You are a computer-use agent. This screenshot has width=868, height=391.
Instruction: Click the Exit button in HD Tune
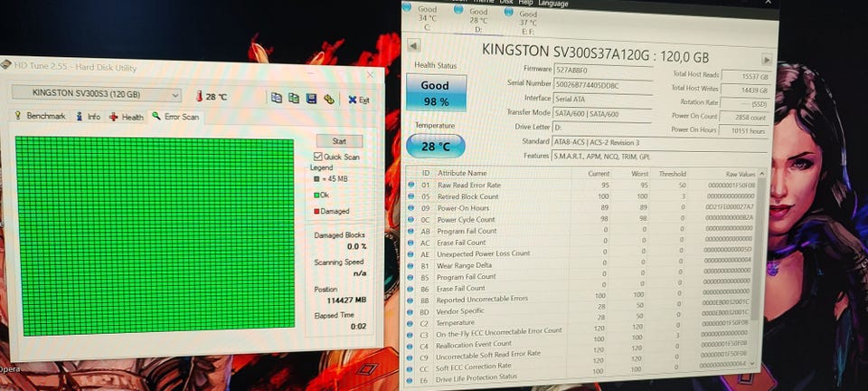pos(359,100)
